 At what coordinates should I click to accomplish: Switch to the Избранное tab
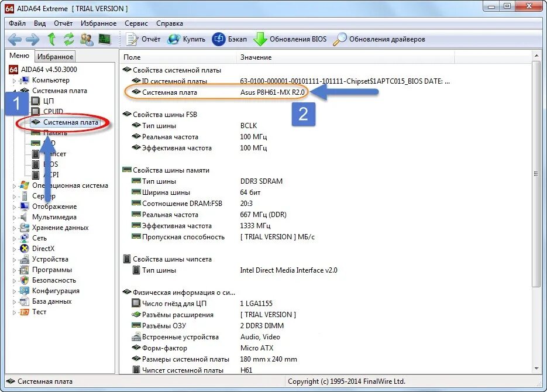click(55, 57)
